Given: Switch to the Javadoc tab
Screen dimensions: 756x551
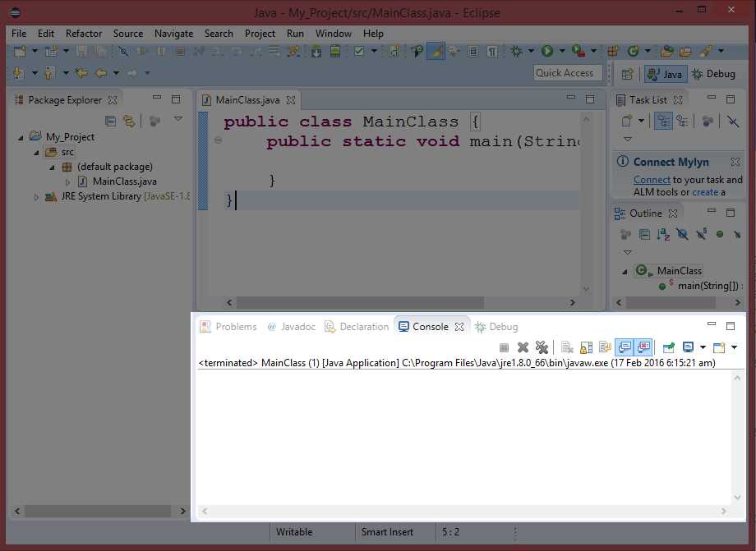Looking at the screenshot, I should click(x=291, y=327).
